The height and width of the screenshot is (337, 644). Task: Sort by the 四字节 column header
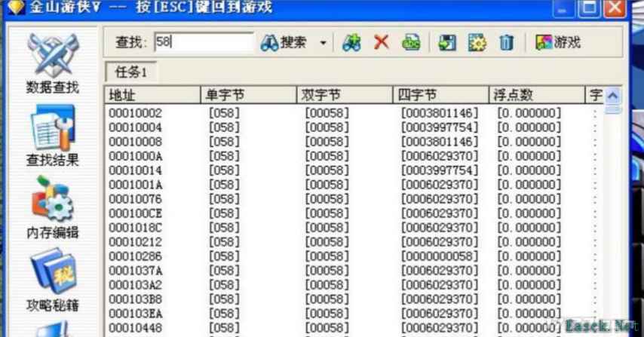pos(440,95)
